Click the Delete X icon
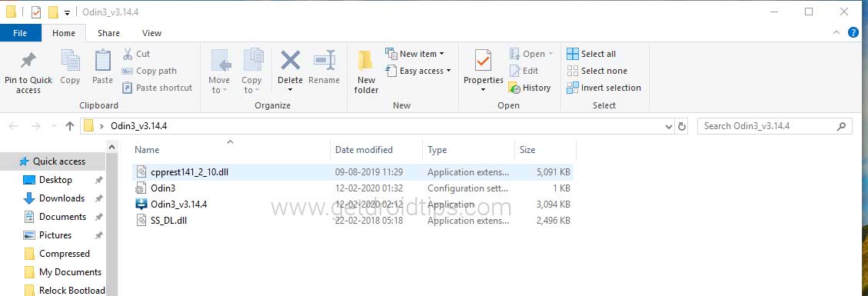This screenshot has height=296, width=868. 290,60
